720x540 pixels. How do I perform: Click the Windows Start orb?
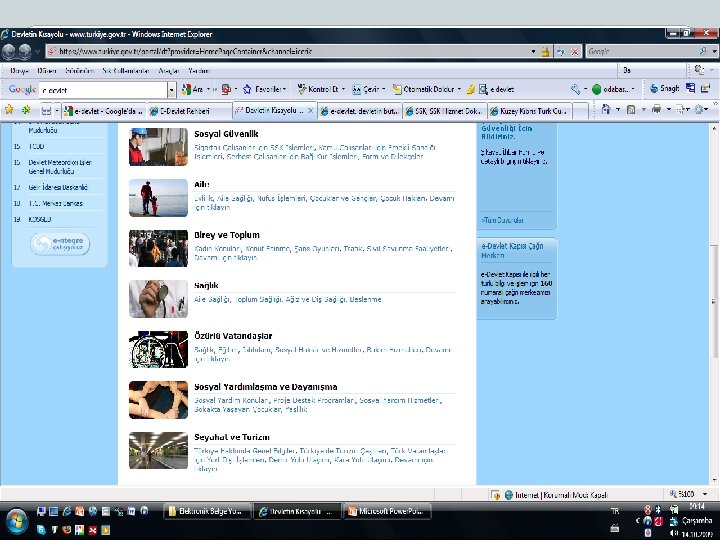16,522
